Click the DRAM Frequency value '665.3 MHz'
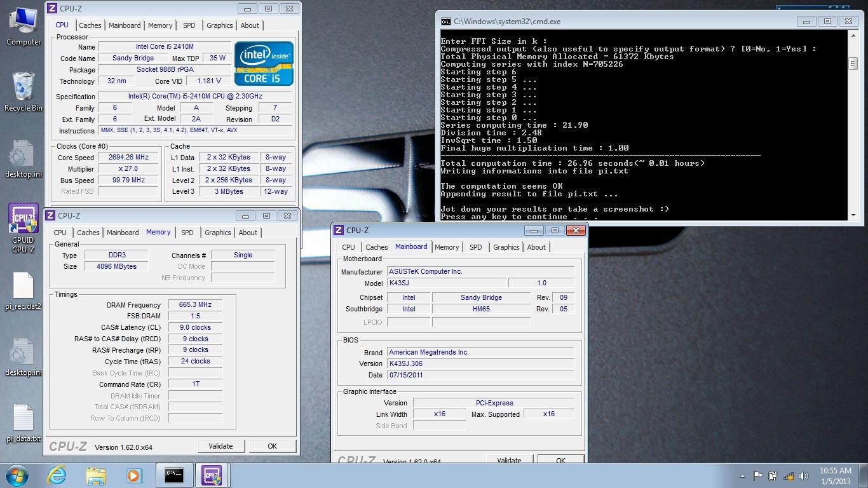 pos(195,304)
